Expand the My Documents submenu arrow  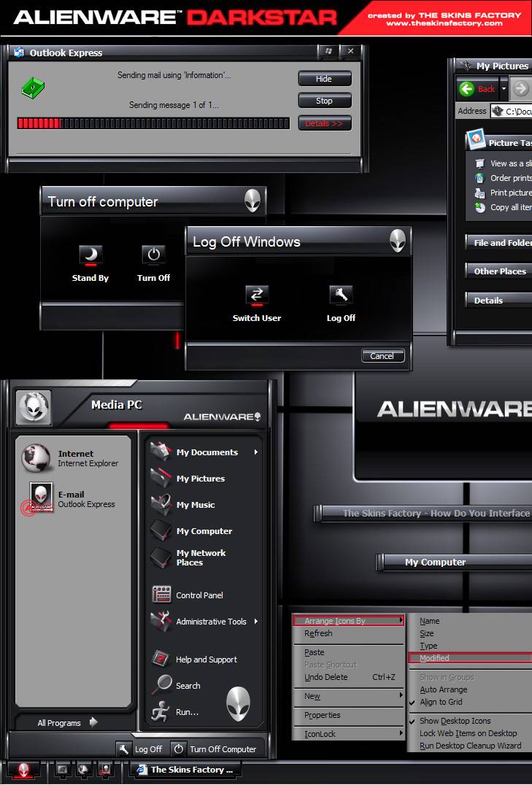pyautogui.click(x=256, y=452)
